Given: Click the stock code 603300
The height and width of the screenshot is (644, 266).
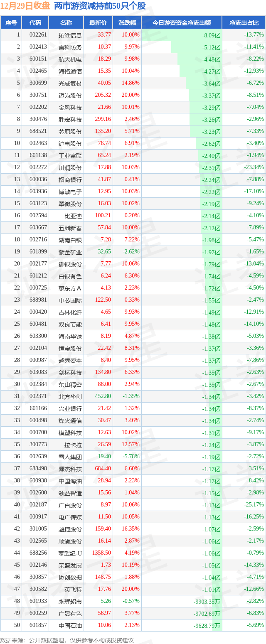Looking at the screenshot, I should pyautogui.click(x=38, y=336).
